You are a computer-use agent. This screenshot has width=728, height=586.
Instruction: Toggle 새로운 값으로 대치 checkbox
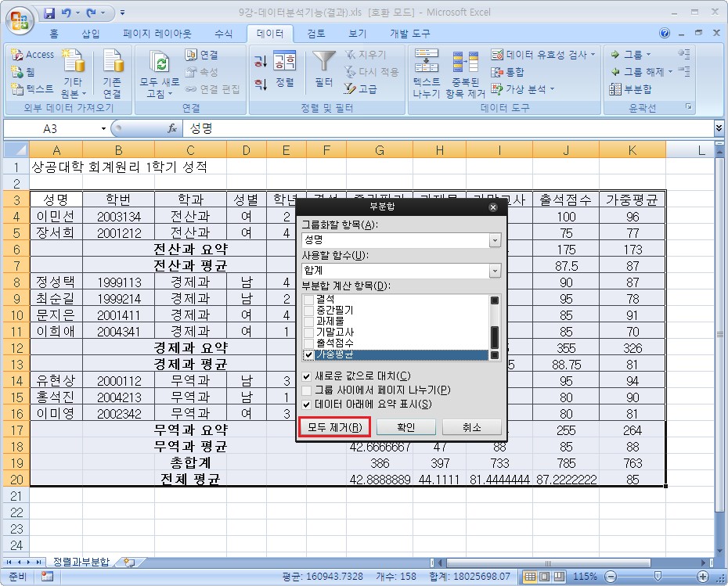(x=306, y=376)
